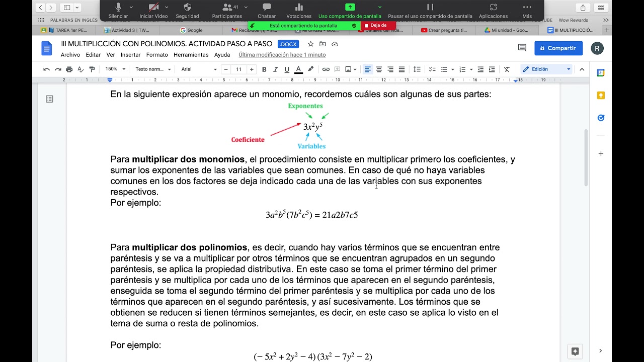Increase indent
Screen dimensions: 644x362
click(492, 69)
